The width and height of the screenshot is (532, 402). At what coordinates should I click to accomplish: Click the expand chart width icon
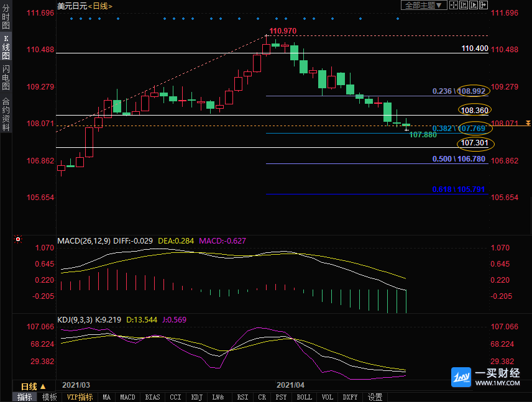coord(483,5)
